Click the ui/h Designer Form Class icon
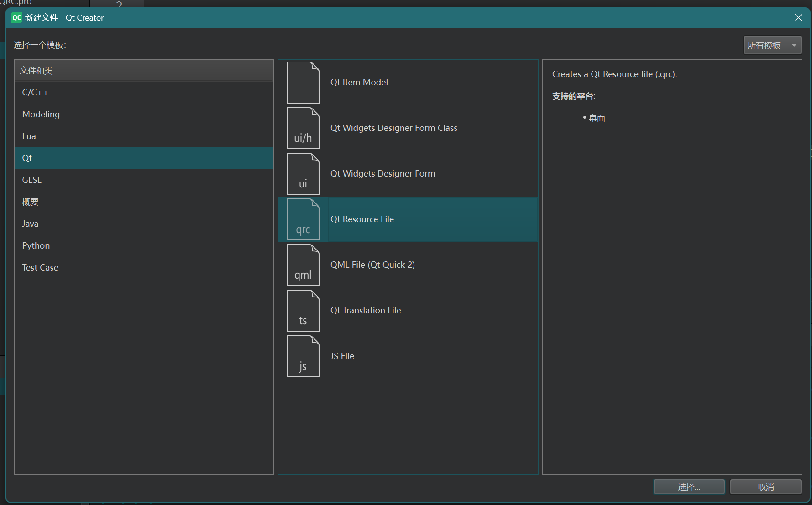The width and height of the screenshot is (812, 505). pyautogui.click(x=303, y=128)
